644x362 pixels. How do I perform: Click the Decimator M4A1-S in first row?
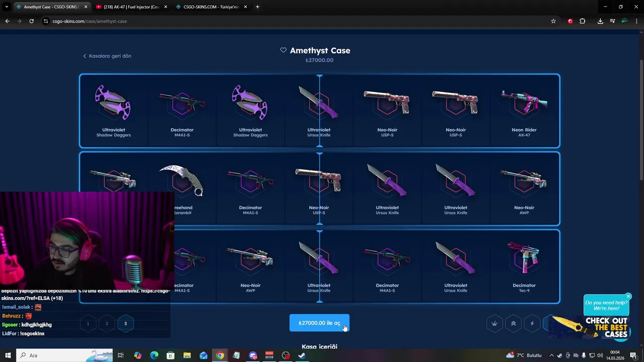click(182, 111)
